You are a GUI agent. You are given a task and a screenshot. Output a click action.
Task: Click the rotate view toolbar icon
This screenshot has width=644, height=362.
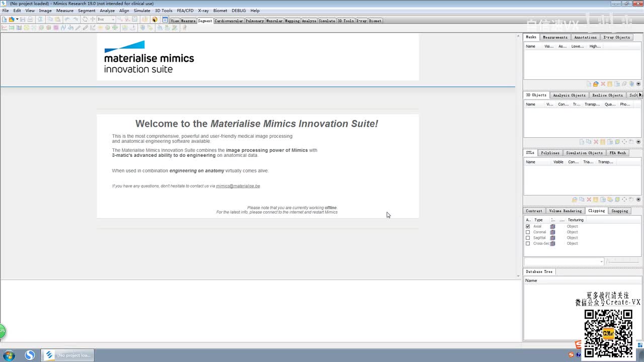click(x=85, y=20)
